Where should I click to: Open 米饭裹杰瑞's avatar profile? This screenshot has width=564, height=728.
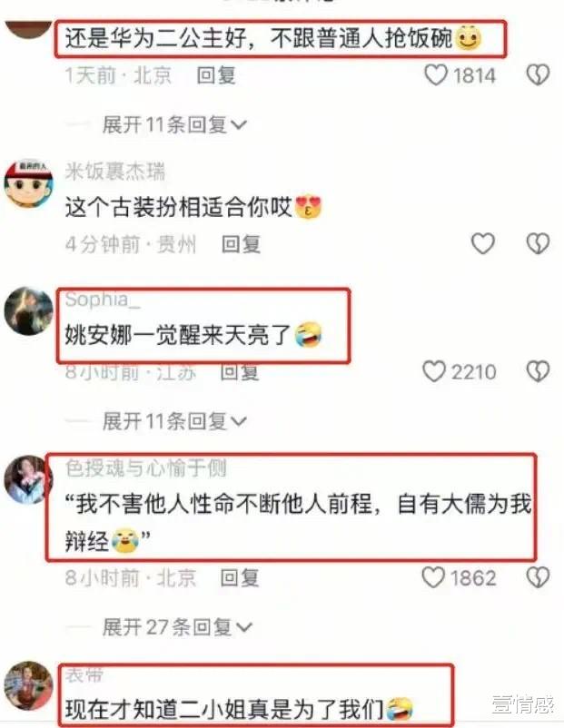[29, 183]
